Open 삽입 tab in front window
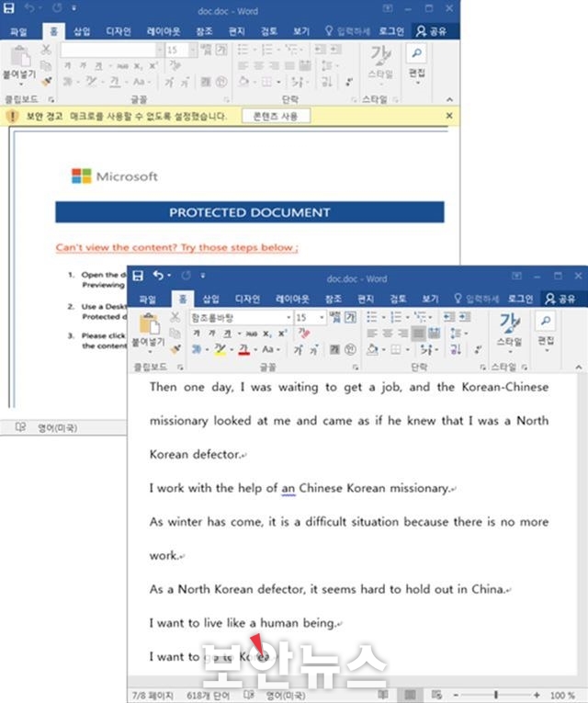 click(x=210, y=299)
